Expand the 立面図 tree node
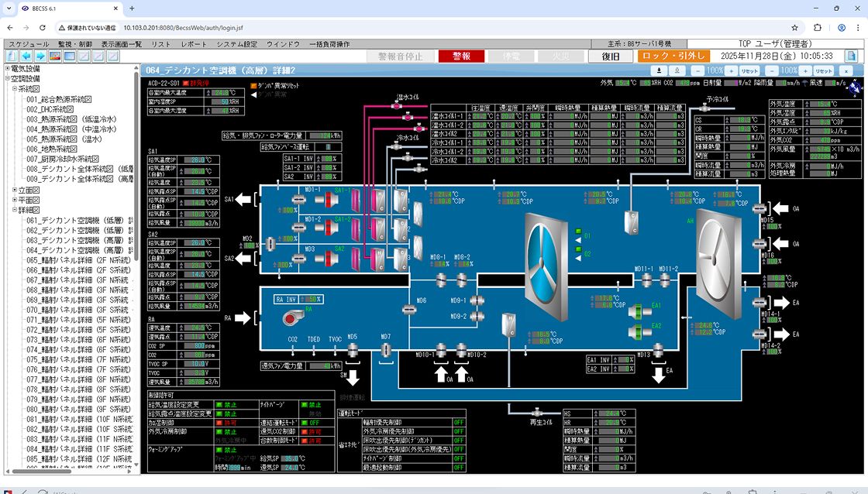868x494 pixels. [x=15, y=190]
